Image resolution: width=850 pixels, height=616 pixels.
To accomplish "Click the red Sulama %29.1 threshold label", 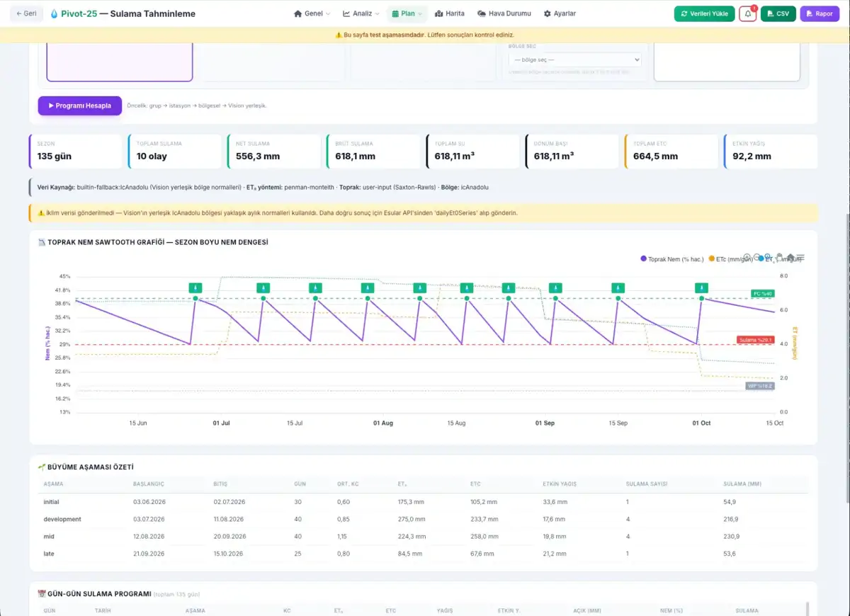I will click(x=755, y=340).
